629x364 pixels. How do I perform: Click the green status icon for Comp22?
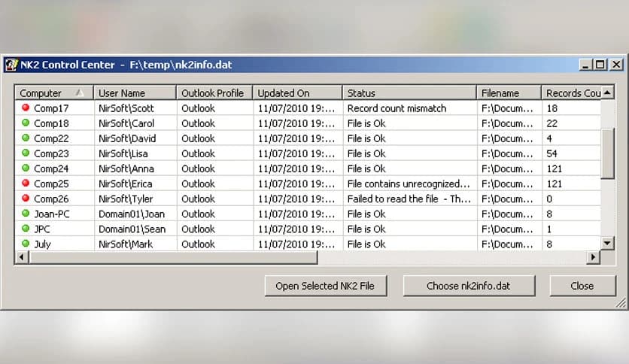point(26,138)
